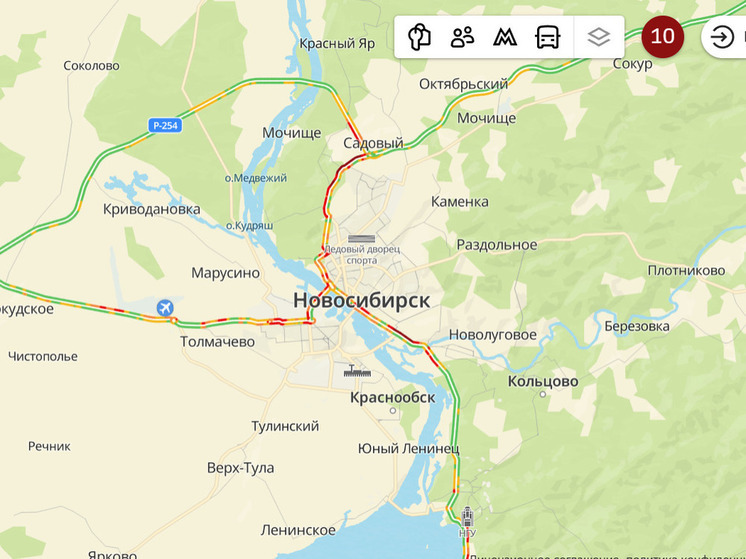This screenshot has width=746, height=559.
Task: Toggle the people/crowd layer icon
Action: coord(462,37)
